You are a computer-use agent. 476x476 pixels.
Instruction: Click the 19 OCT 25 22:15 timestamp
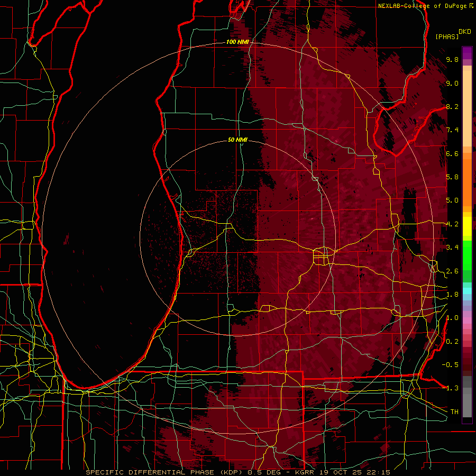(x=354, y=472)
